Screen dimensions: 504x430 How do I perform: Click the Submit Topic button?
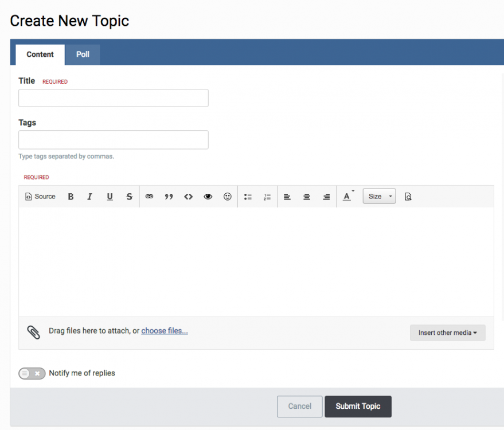pyautogui.click(x=358, y=406)
